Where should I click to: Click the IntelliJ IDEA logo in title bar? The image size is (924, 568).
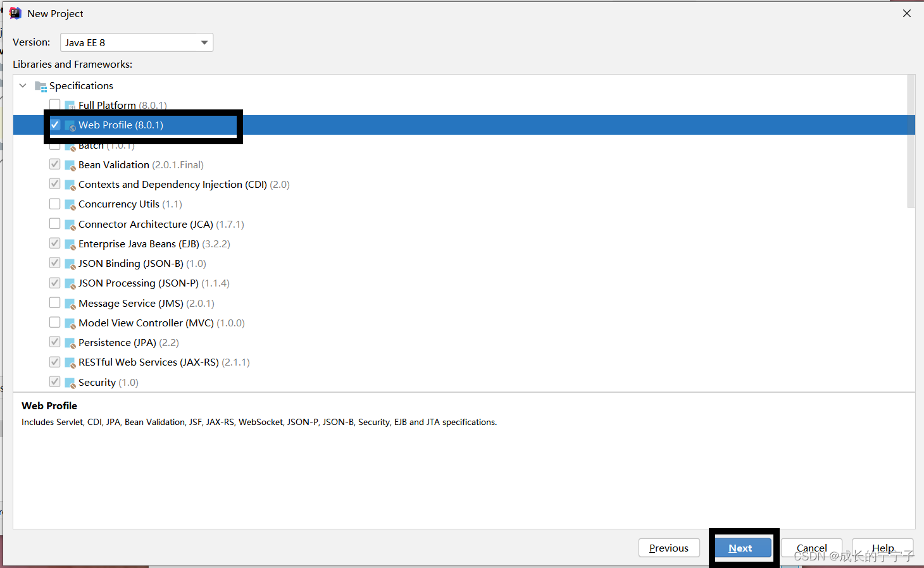(x=15, y=13)
